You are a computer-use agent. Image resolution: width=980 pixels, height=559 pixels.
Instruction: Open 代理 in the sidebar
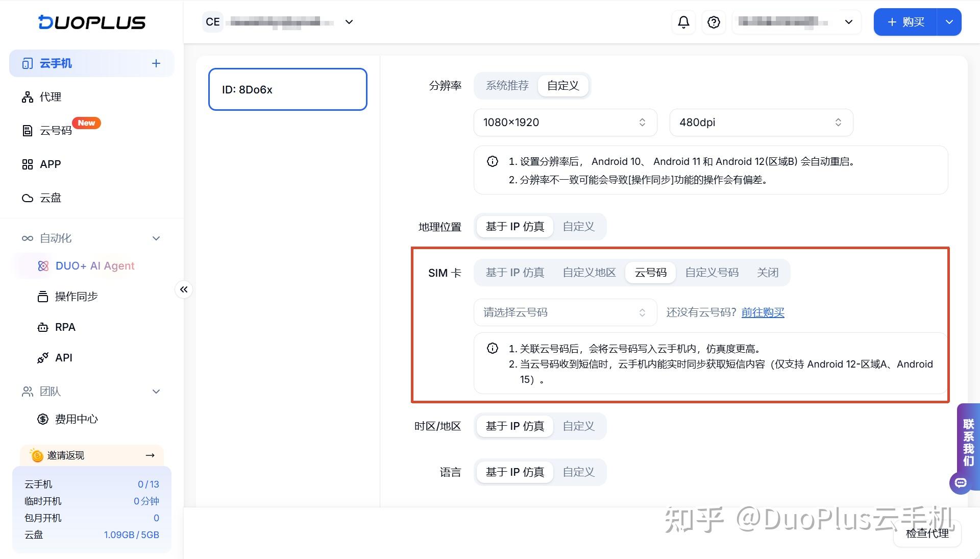coord(92,97)
